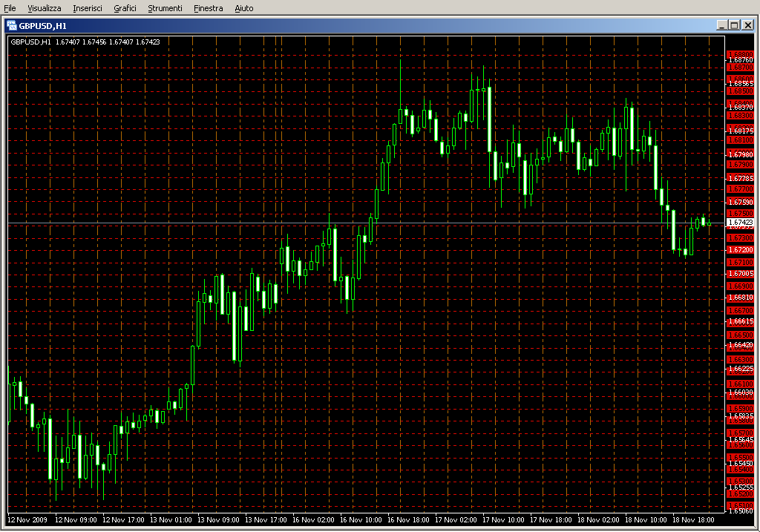Click the red 1.68500 price level label
The width and height of the screenshot is (760, 532).
point(741,91)
